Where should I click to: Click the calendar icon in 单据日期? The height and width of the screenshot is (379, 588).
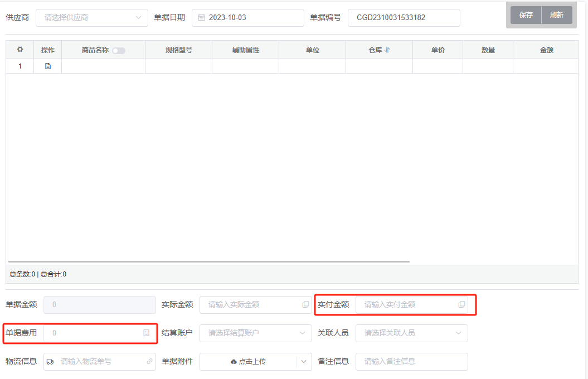(202, 18)
